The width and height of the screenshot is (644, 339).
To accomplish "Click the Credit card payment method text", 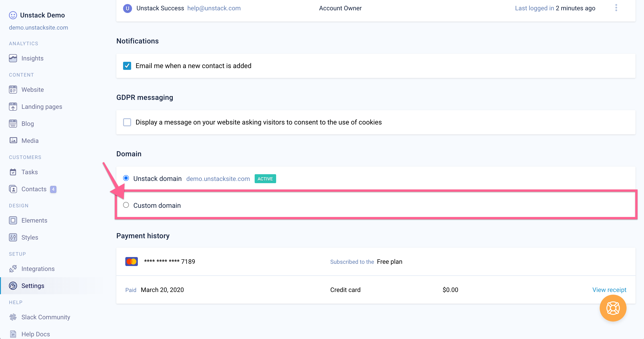I will click(x=345, y=290).
